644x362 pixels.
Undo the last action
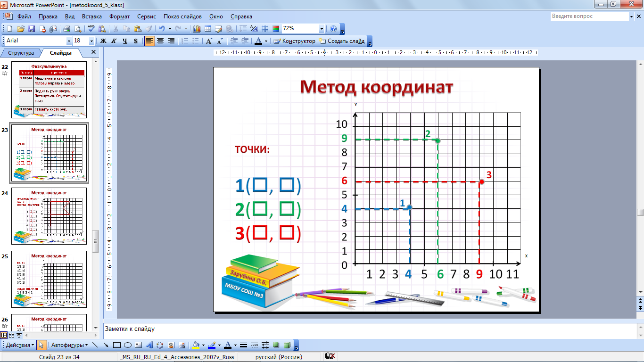162,29
